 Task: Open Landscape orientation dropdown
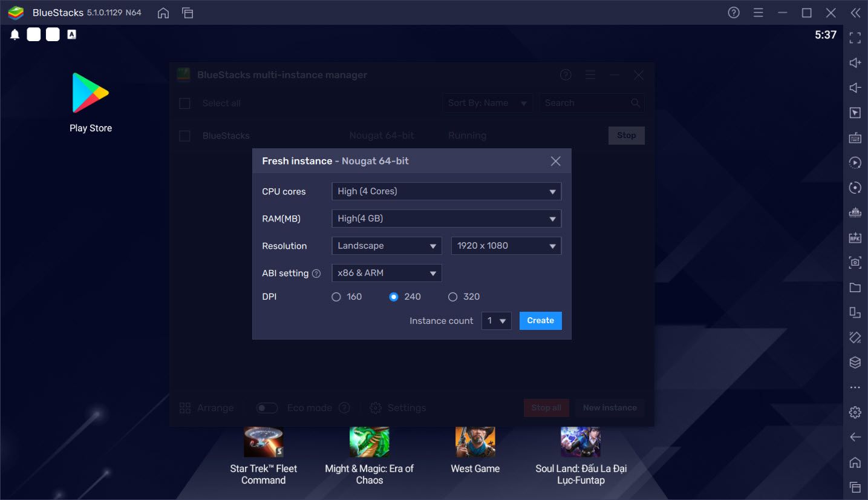click(387, 246)
